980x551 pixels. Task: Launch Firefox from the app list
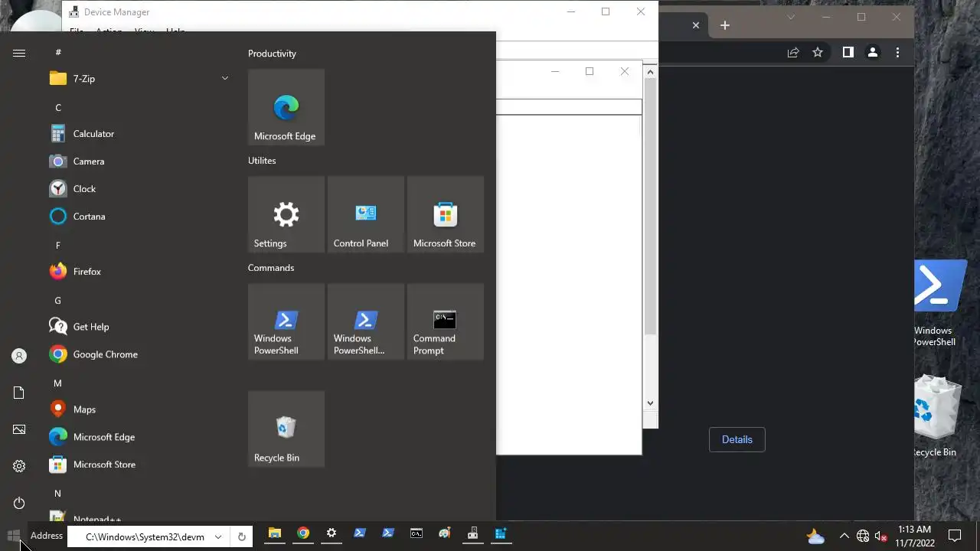click(x=139, y=272)
